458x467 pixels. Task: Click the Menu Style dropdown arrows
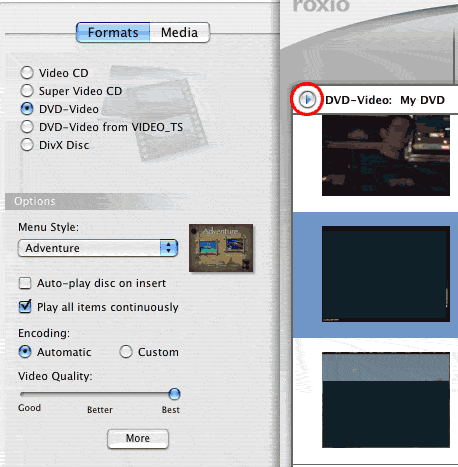coord(169,248)
